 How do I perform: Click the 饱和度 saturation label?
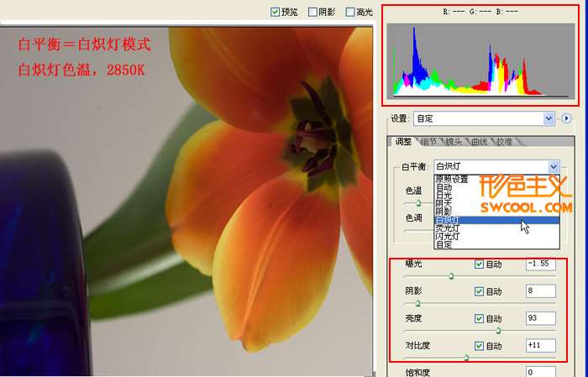click(x=417, y=373)
